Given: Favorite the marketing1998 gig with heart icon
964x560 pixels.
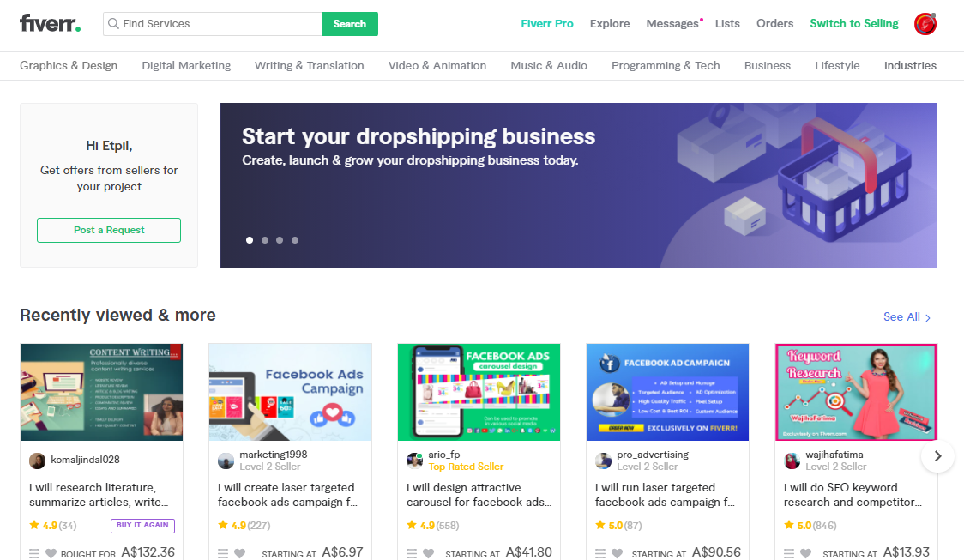Looking at the screenshot, I should (x=240, y=553).
